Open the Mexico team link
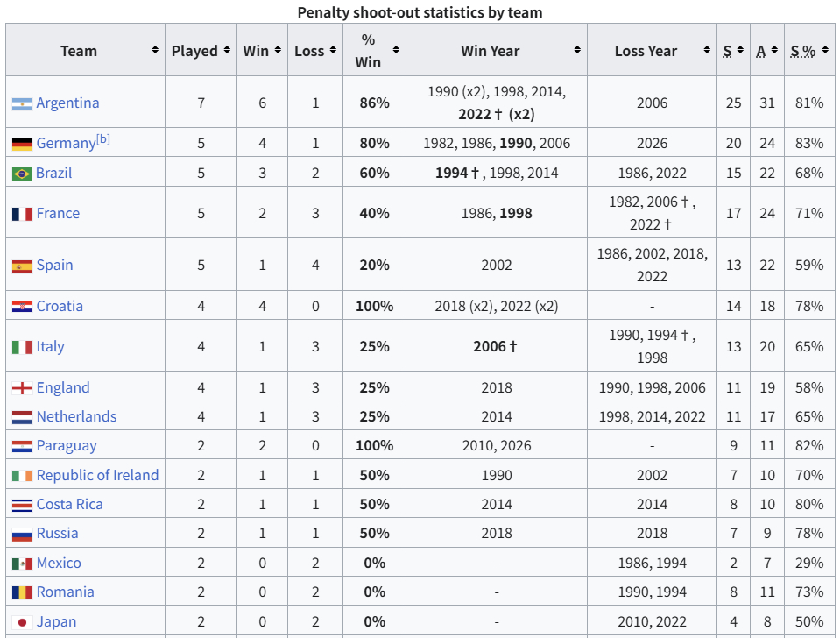 pos(59,563)
